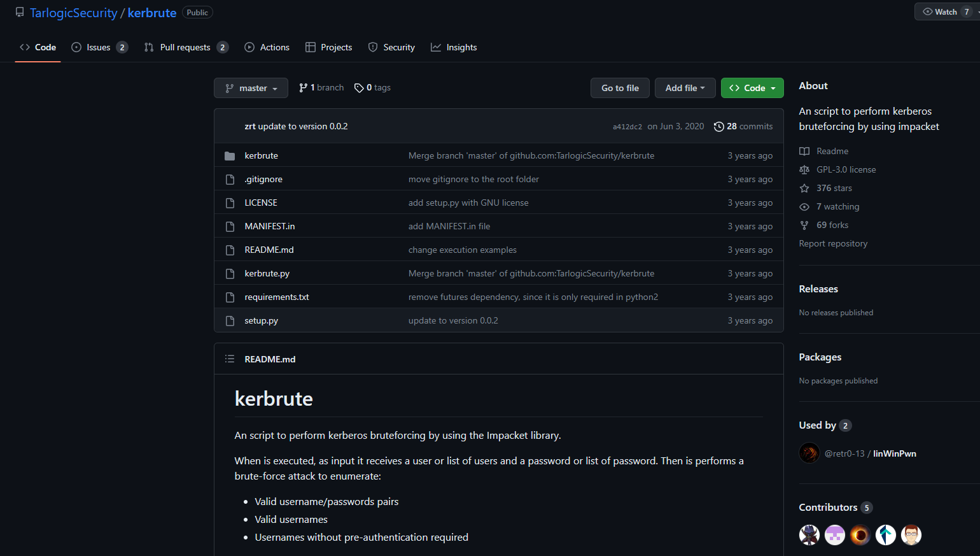
Task: View the Insights tab
Action: click(454, 48)
